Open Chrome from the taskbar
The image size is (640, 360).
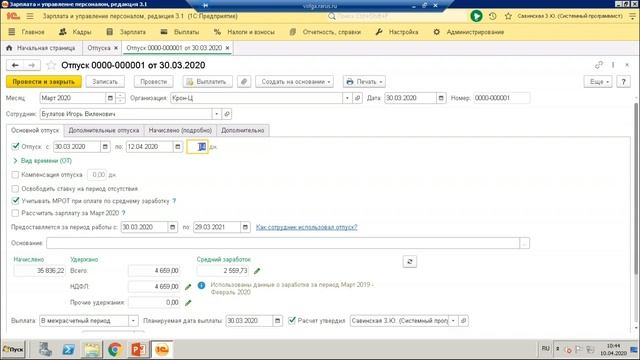(x=115, y=350)
